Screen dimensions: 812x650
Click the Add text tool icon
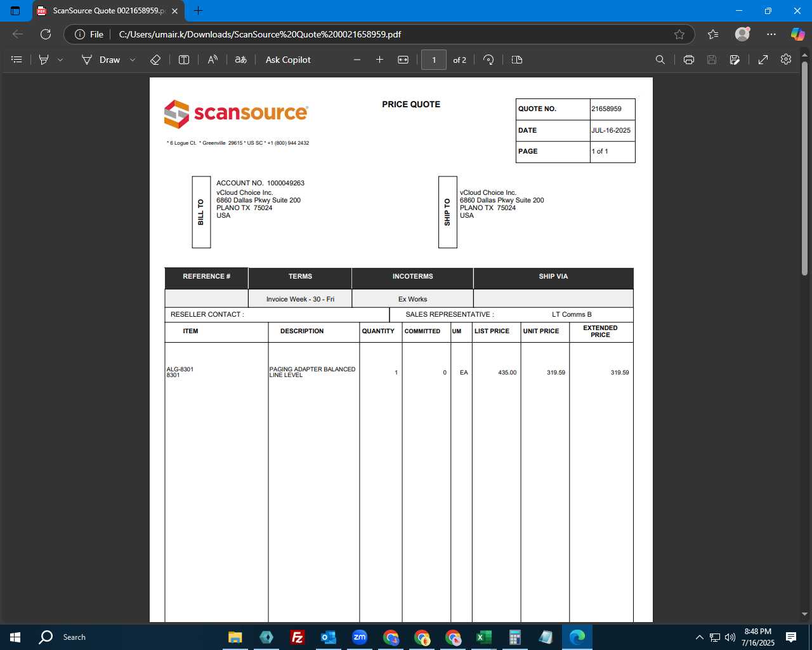(x=184, y=60)
